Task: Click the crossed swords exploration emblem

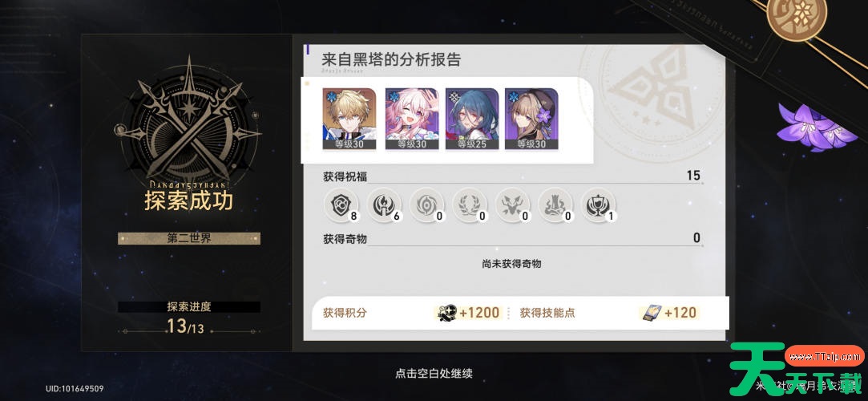Action: pyautogui.click(x=188, y=122)
